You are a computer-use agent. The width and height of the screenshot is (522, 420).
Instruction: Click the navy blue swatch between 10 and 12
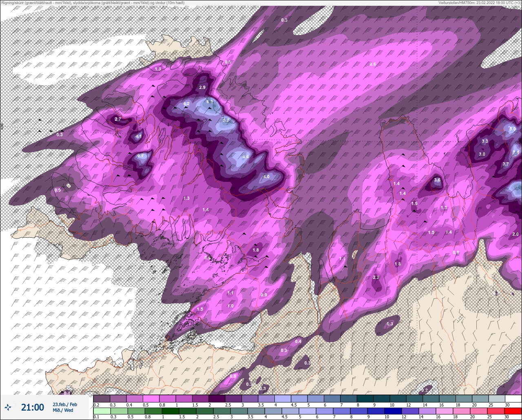393,411
